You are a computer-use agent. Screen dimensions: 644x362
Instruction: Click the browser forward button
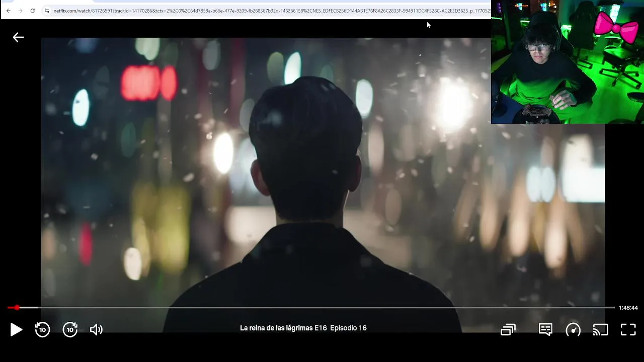pos(21,11)
